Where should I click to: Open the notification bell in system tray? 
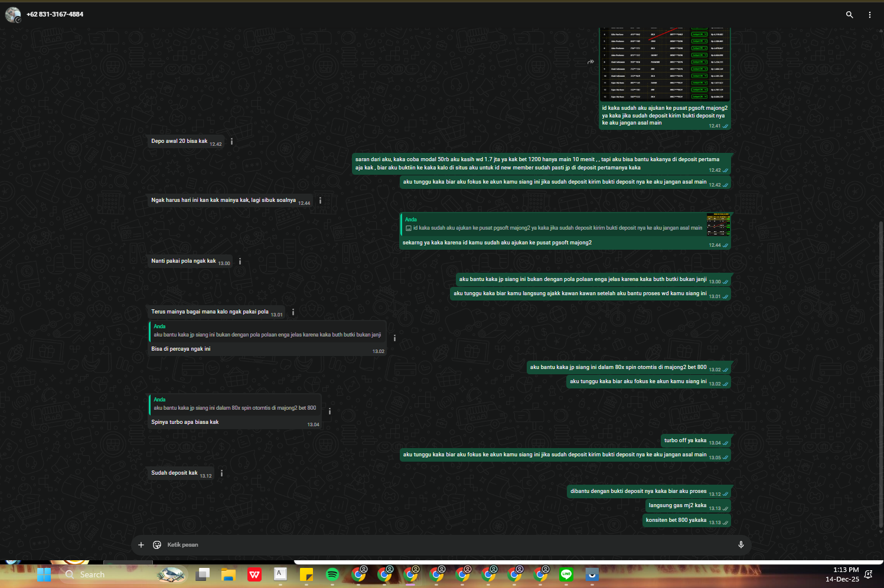869,574
